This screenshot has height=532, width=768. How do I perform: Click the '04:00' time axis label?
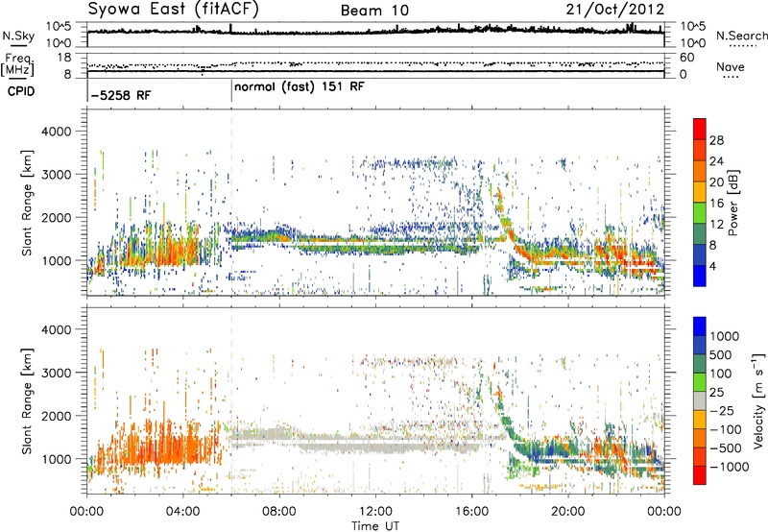[183, 512]
